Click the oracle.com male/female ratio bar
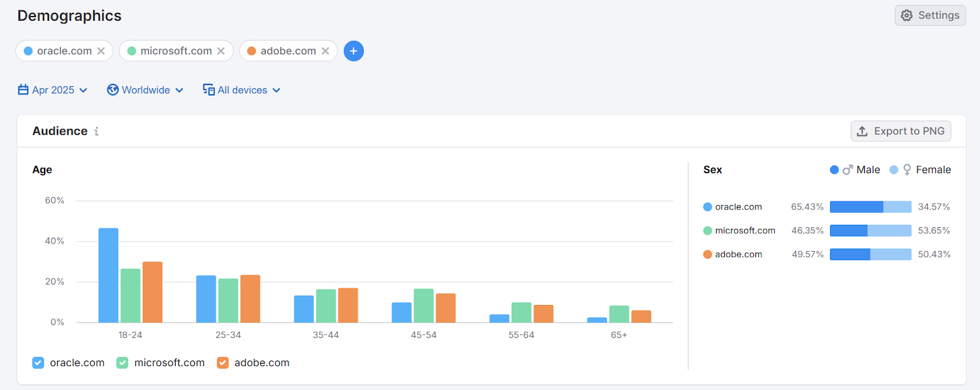The height and width of the screenshot is (390, 980). (x=870, y=207)
